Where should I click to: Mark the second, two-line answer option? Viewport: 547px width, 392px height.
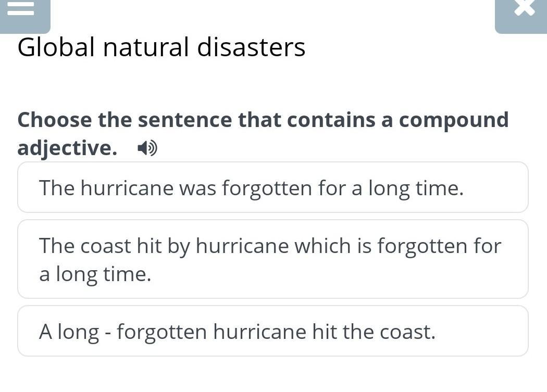(272, 259)
